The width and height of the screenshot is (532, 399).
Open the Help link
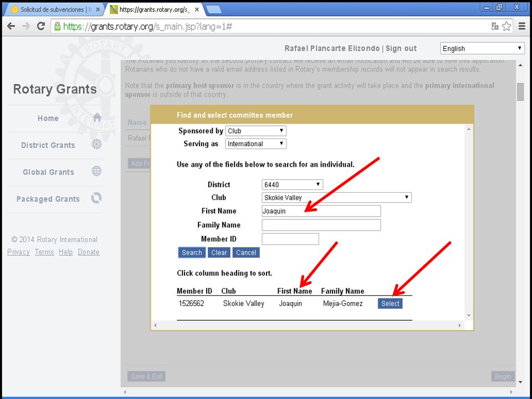pos(65,252)
